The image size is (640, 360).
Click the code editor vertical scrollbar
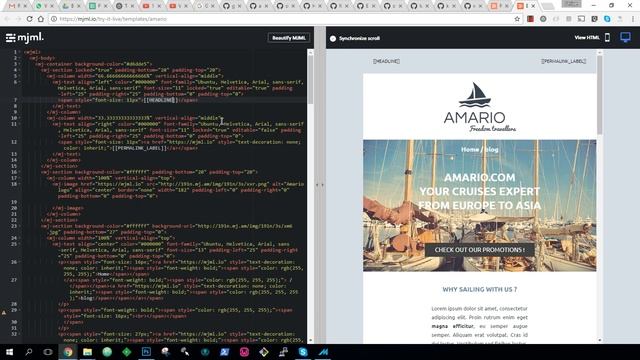[310, 80]
